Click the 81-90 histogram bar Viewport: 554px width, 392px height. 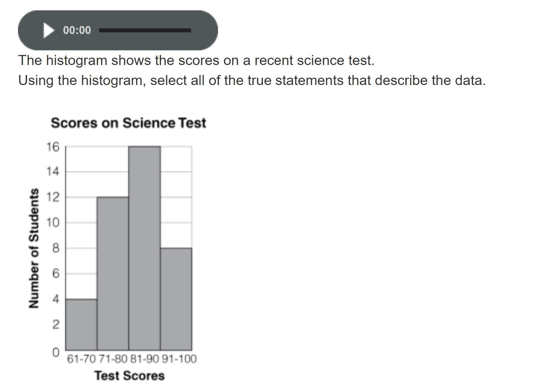(144, 248)
